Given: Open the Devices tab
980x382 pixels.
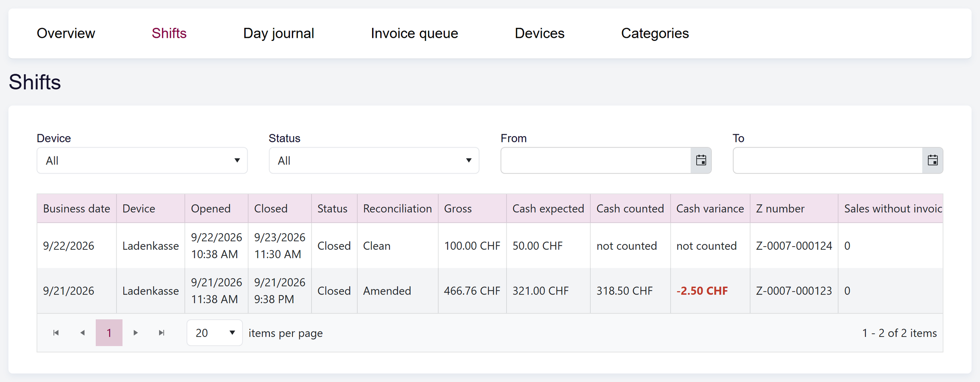Looking at the screenshot, I should click(x=540, y=33).
